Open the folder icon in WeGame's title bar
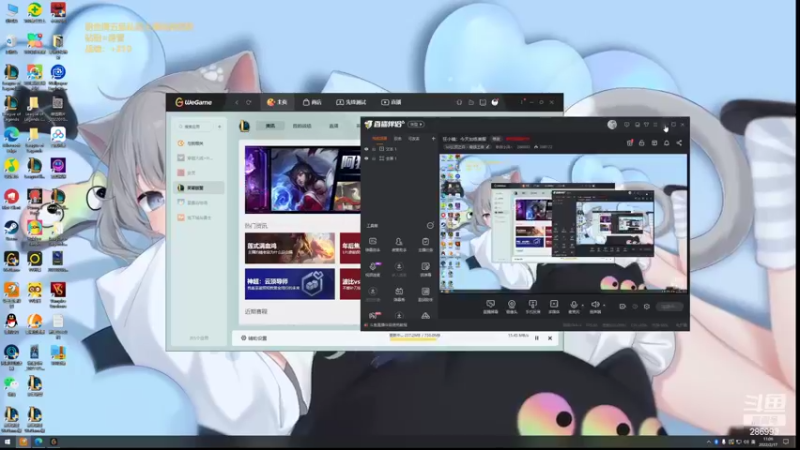 point(471,103)
